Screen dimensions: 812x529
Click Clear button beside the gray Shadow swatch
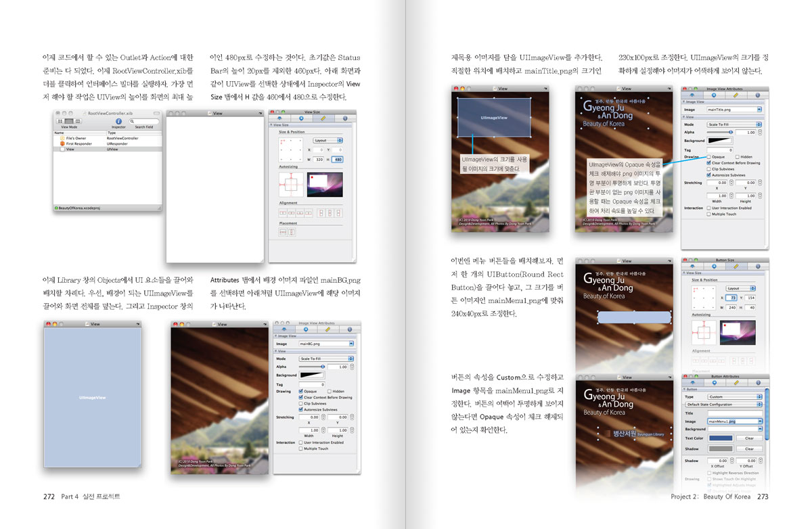(749, 448)
